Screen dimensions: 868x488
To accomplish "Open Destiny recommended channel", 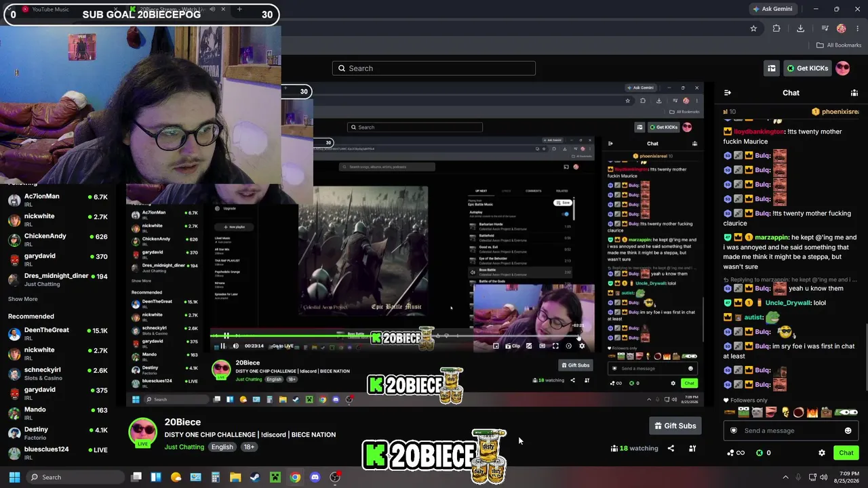I will pos(58,432).
